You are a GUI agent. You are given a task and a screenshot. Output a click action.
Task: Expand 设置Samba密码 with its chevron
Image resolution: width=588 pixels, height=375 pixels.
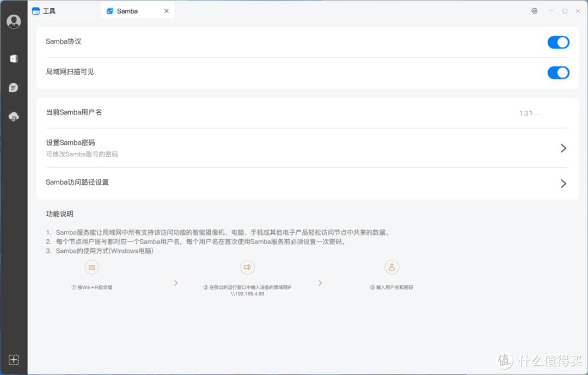pos(563,147)
